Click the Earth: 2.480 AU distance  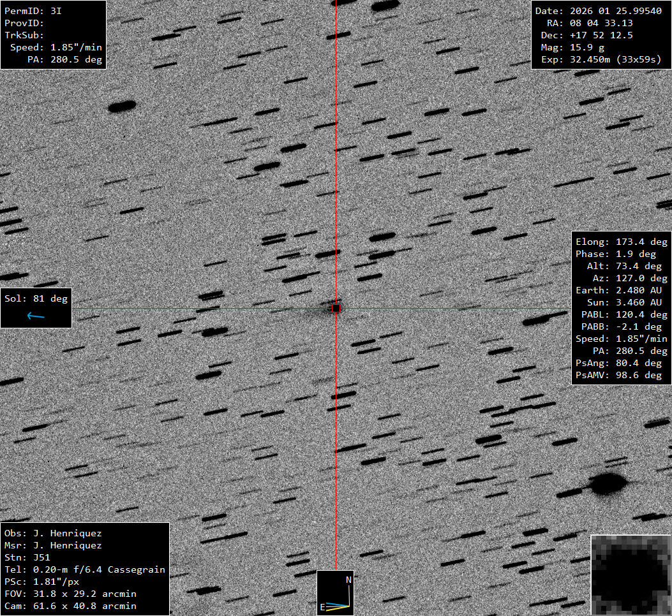click(x=621, y=290)
